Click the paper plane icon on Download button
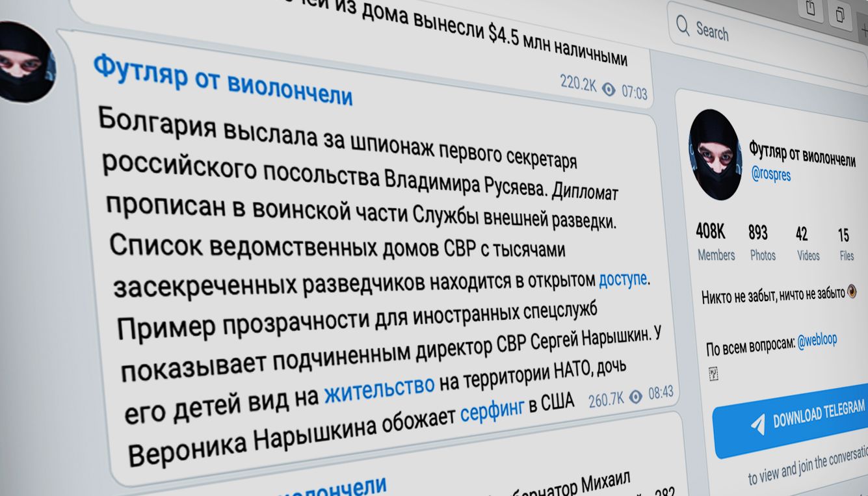Viewport: 868px width, 496px height. tap(757, 424)
